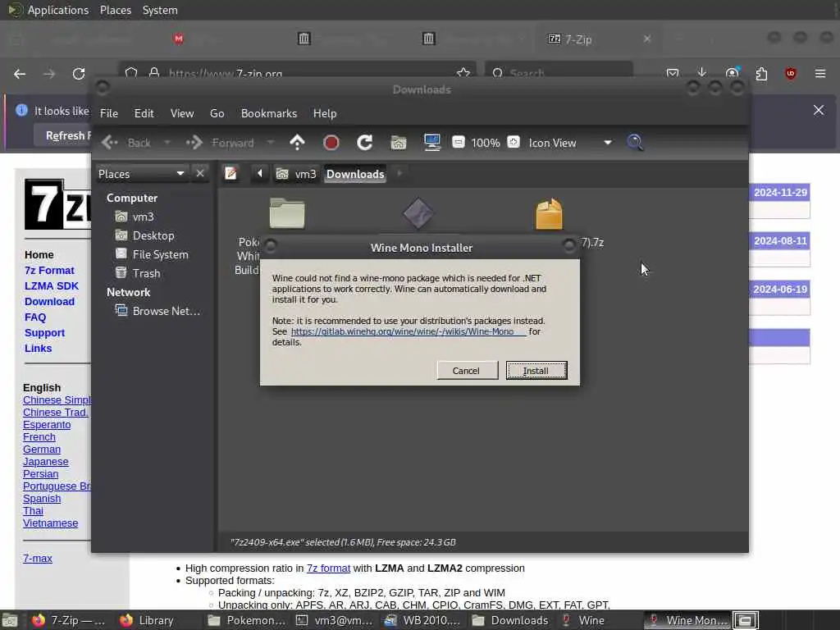Click the Firefox account profile icon
840x630 pixels.
pyautogui.click(x=732, y=73)
